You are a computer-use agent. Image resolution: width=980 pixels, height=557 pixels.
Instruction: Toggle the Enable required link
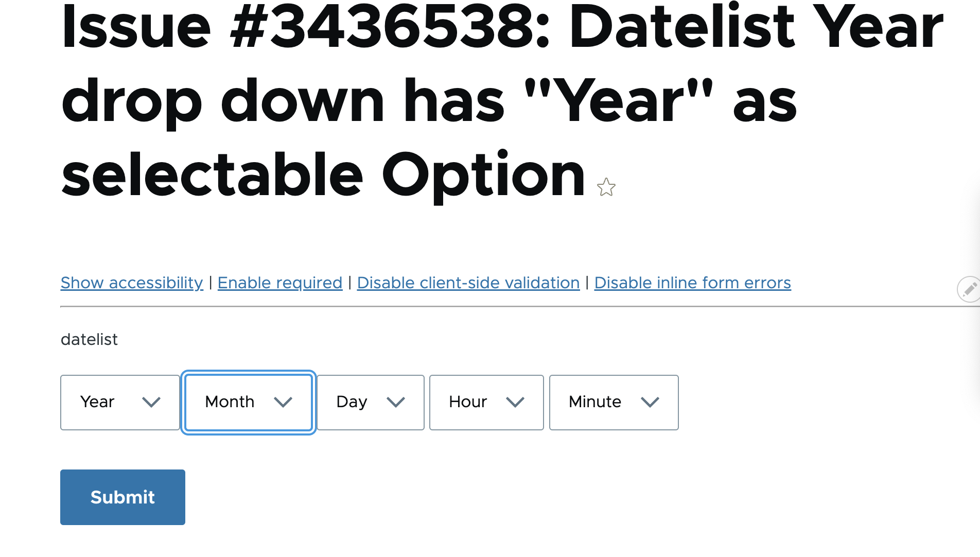pyautogui.click(x=280, y=283)
